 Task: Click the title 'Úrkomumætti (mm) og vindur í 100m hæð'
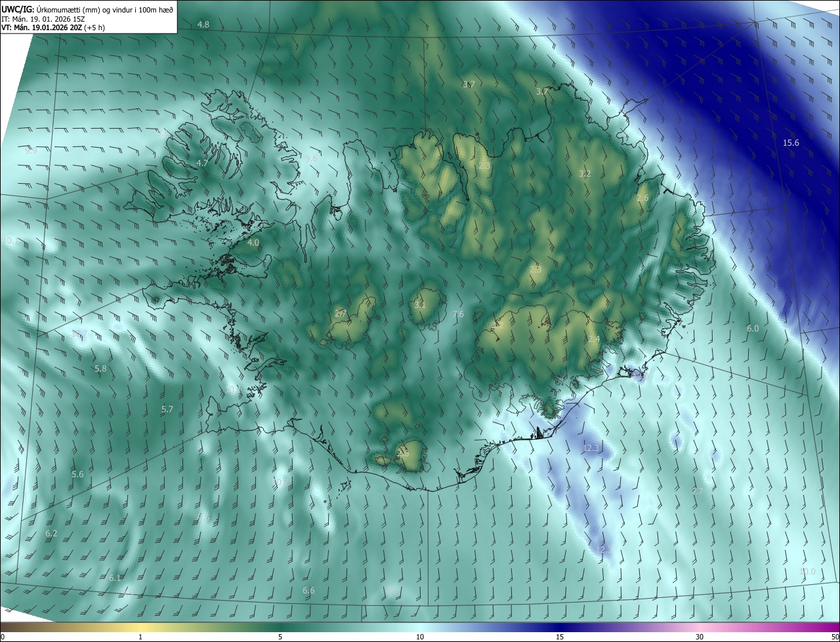[105, 9]
